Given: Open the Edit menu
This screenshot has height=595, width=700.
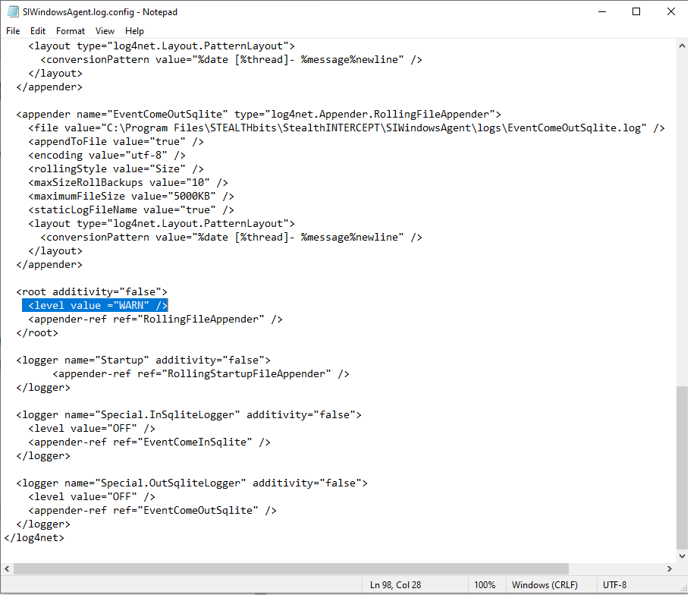Looking at the screenshot, I should pos(37,31).
